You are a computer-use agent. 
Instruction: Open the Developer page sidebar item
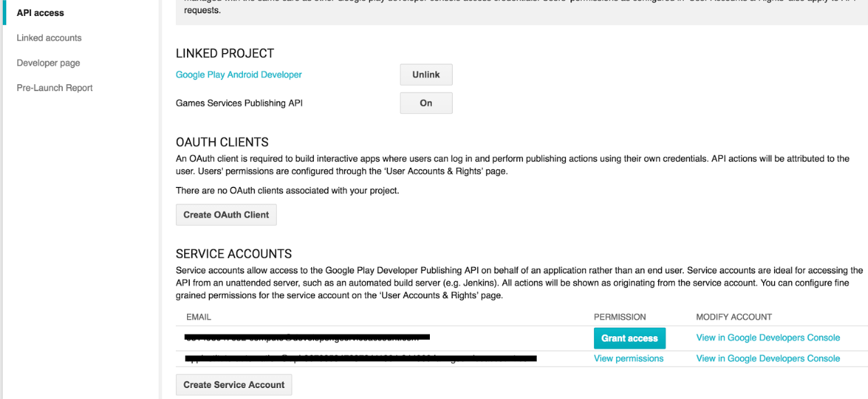pyautogui.click(x=48, y=63)
